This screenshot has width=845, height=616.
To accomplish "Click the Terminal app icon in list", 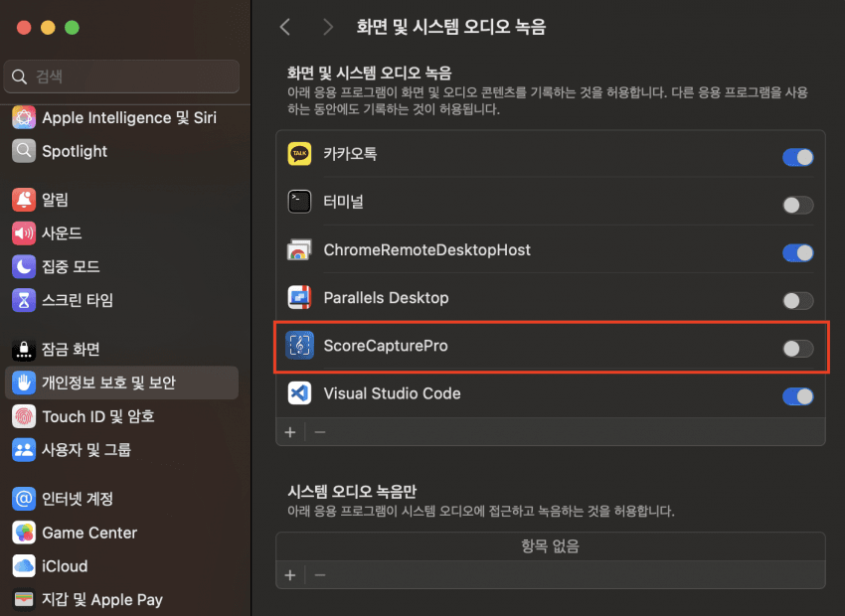I will (299, 202).
